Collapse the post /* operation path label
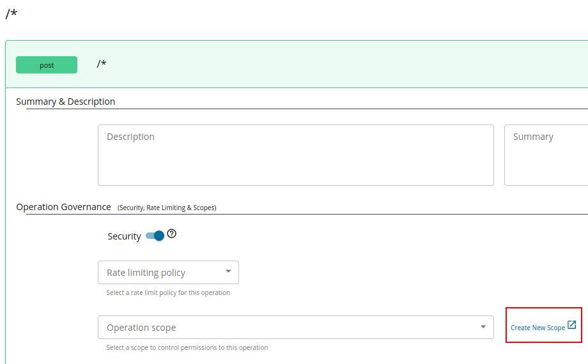The image size is (588, 364). (102, 64)
